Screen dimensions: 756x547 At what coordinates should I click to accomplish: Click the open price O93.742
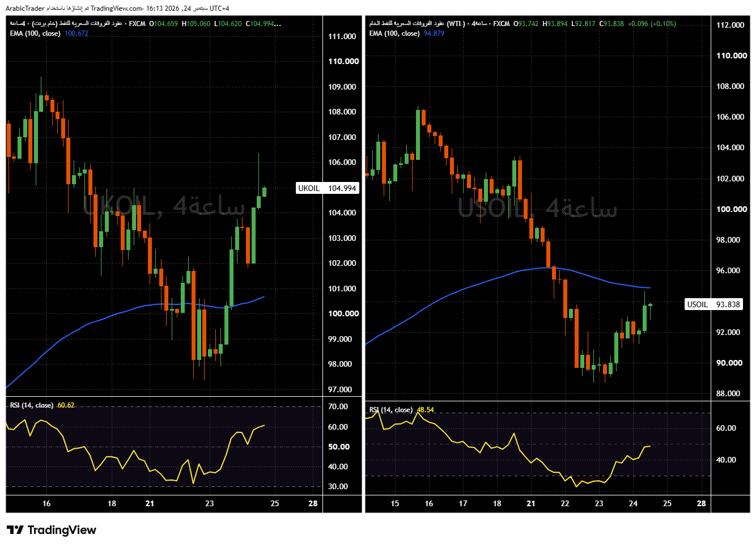[526, 24]
